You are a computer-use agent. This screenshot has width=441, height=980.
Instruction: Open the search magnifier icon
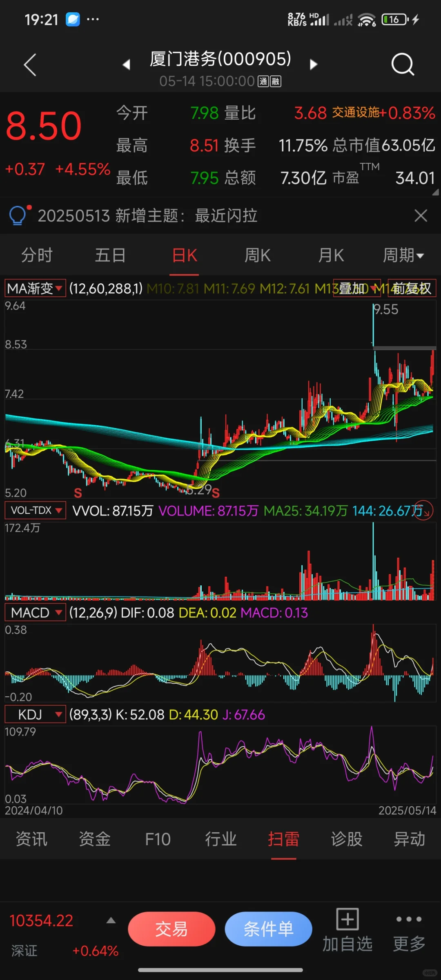click(x=403, y=64)
